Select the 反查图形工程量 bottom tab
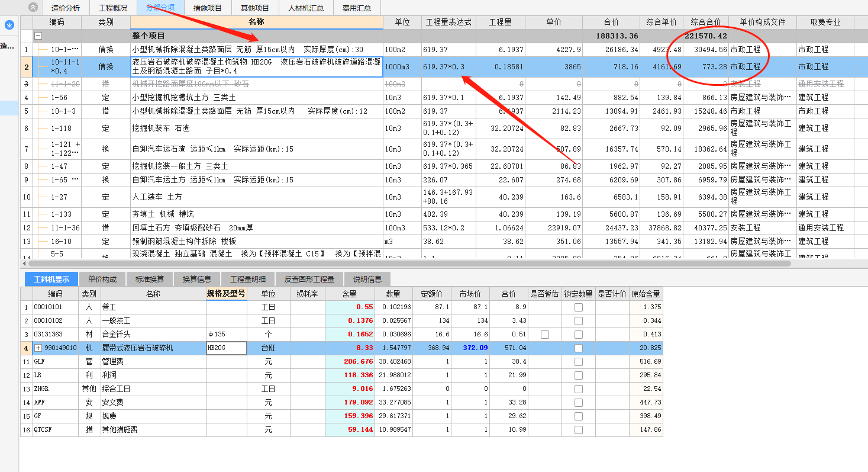 tap(309, 280)
